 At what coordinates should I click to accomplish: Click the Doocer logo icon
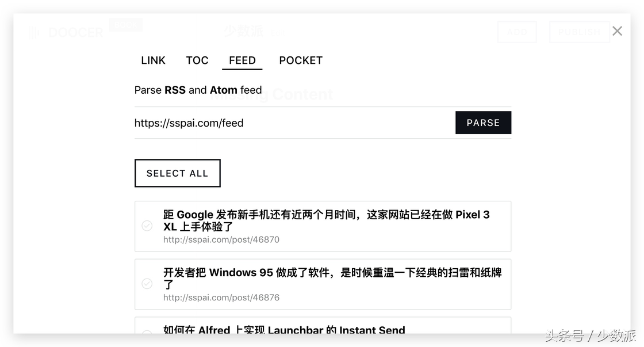coord(34,32)
